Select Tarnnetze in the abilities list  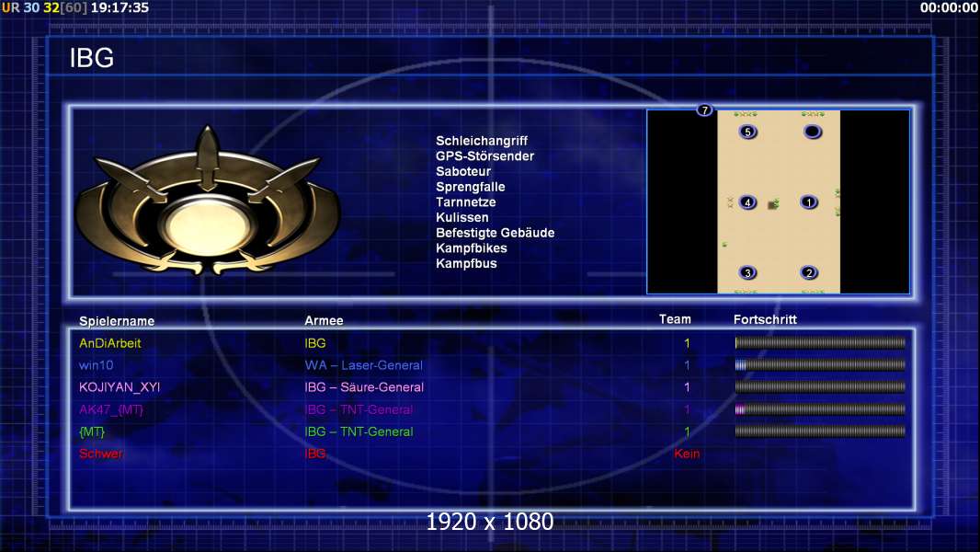pyautogui.click(x=465, y=201)
